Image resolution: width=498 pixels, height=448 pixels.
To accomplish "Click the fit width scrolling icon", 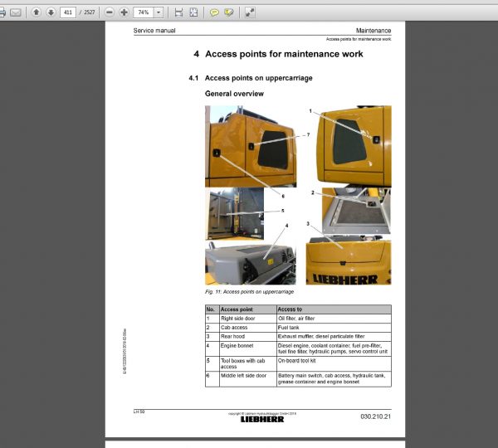I will [x=178, y=12].
